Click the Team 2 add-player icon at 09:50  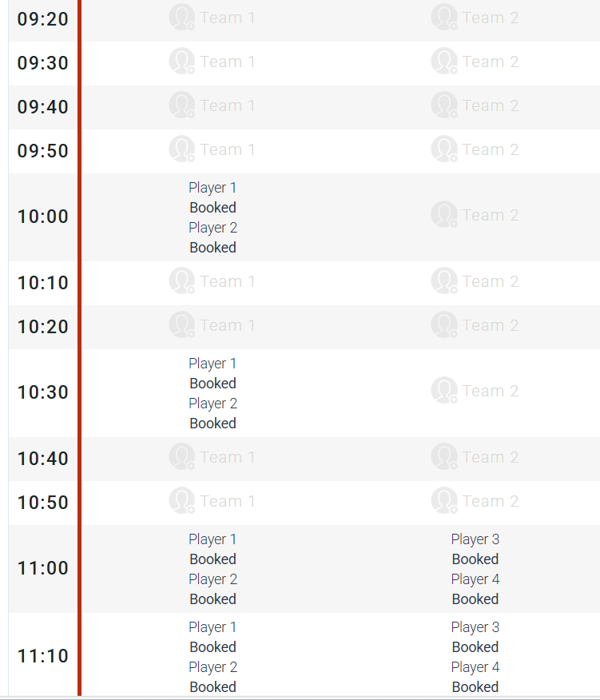(444, 149)
